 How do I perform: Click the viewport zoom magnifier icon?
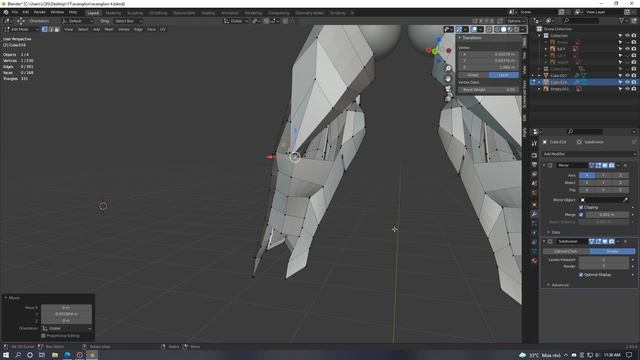448,69
